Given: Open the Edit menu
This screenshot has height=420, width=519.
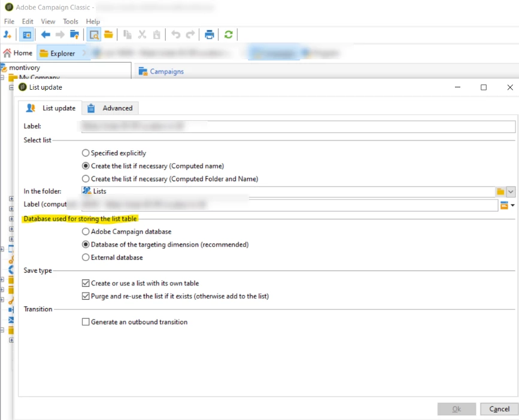Looking at the screenshot, I should (28, 22).
